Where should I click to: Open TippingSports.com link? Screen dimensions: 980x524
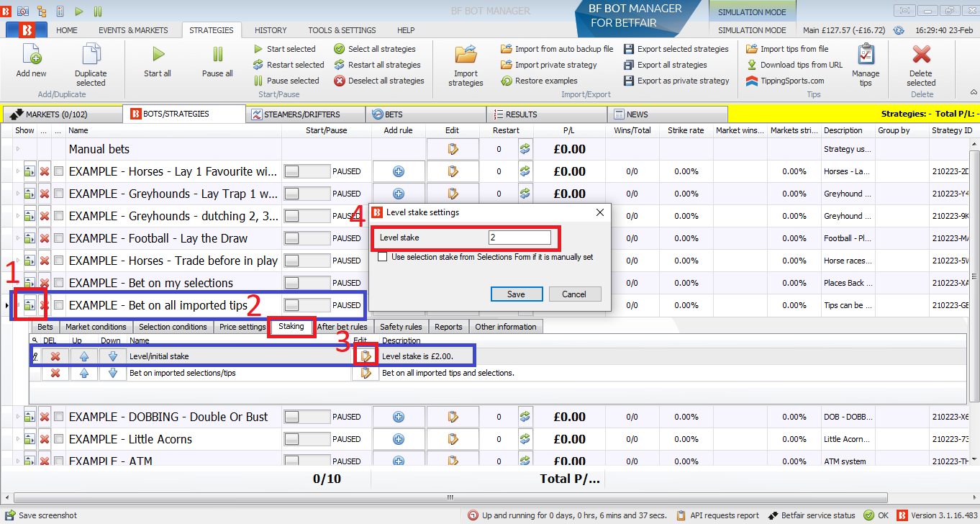point(785,81)
